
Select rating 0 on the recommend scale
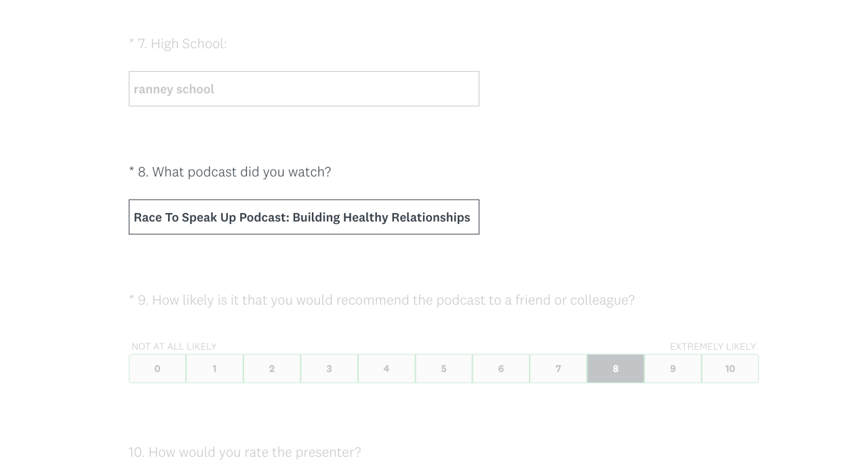(x=157, y=369)
